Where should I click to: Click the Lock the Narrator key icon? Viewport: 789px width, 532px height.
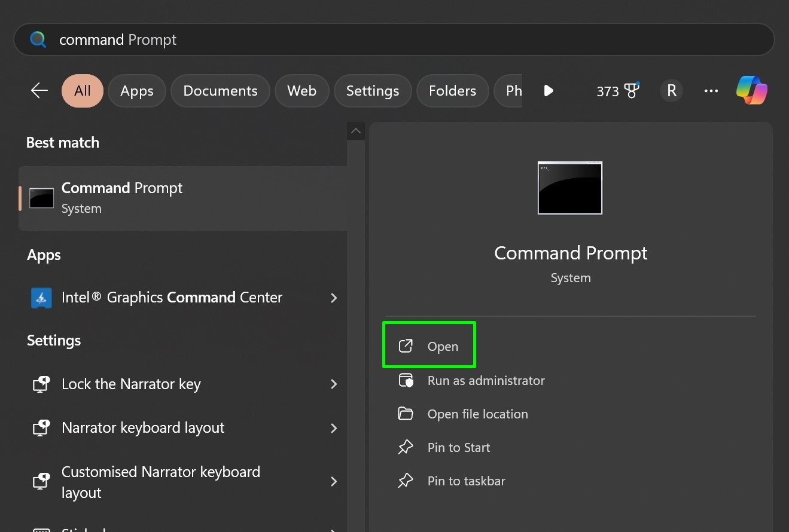(x=41, y=384)
